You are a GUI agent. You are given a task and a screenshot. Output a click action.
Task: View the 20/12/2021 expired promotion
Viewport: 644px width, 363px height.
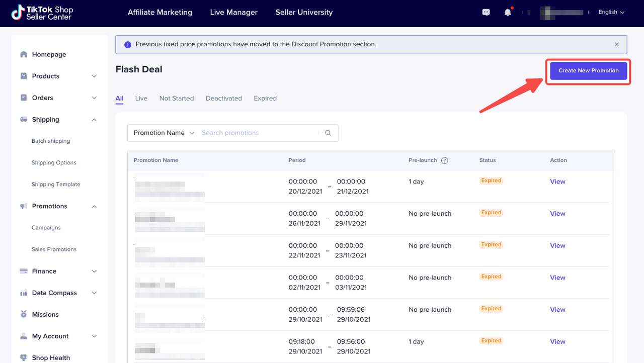(557, 182)
